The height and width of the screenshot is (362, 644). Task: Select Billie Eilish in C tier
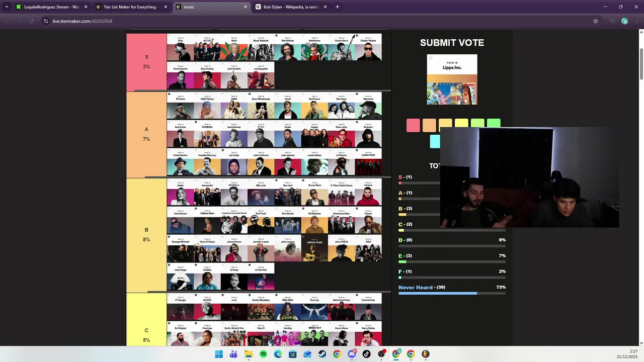point(288,307)
